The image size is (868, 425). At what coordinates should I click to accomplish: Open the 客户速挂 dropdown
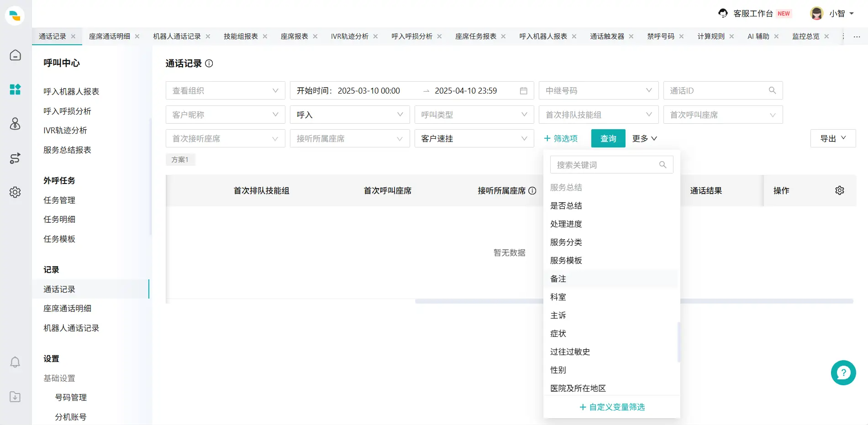pos(474,138)
